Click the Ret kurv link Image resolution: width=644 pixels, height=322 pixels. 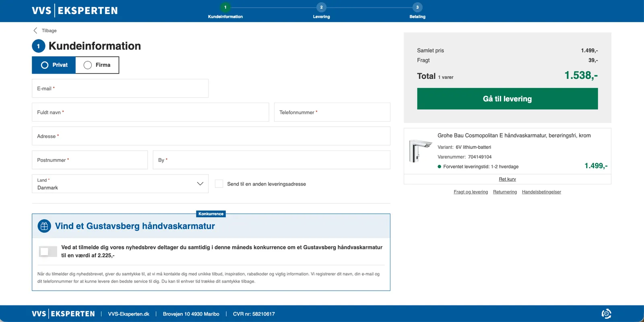click(x=507, y=179)
